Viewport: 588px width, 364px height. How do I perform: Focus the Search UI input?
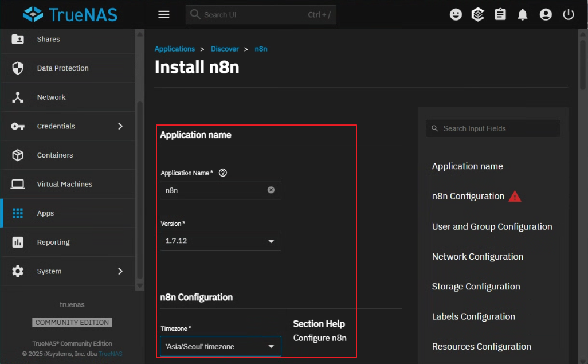261,15
